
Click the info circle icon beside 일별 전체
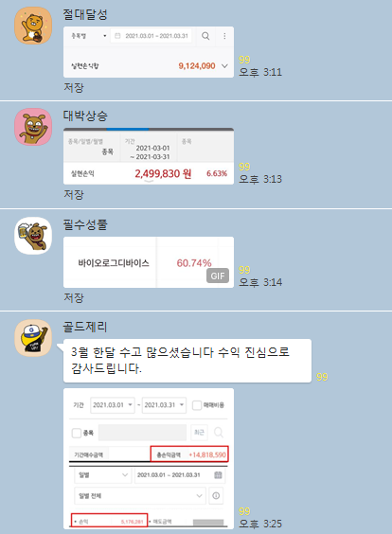[216, 495]
